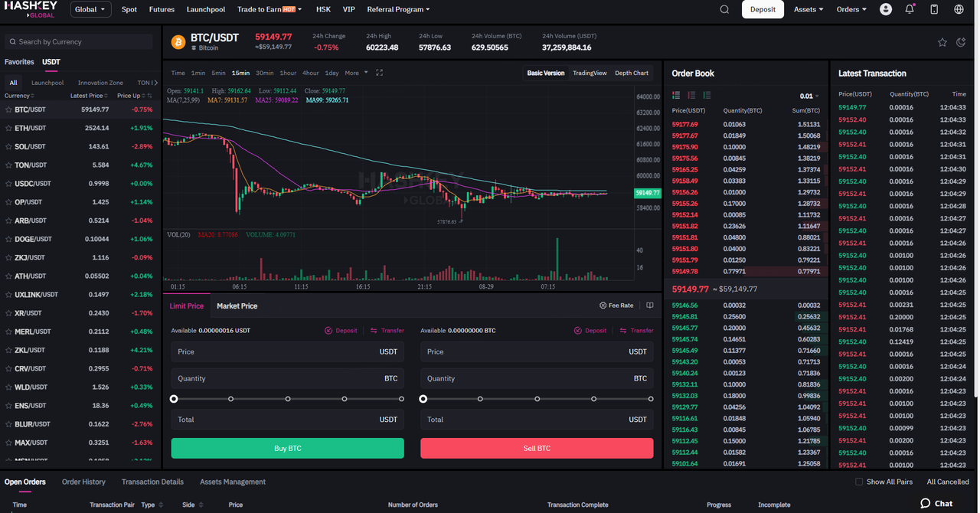
Task: Click the Sell BTC button
Action: tap(537, 448)
